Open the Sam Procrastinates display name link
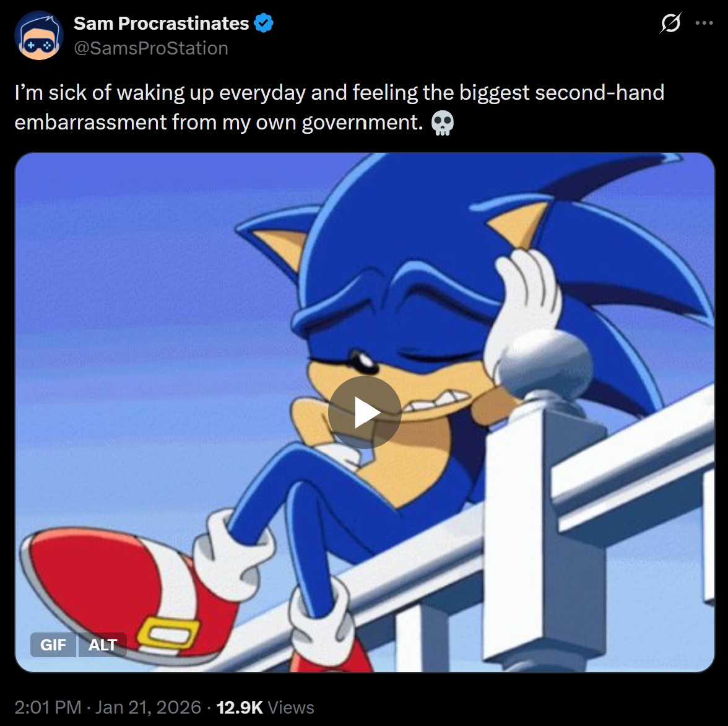This screenshot has width=728, height=726. pos(161,23)
